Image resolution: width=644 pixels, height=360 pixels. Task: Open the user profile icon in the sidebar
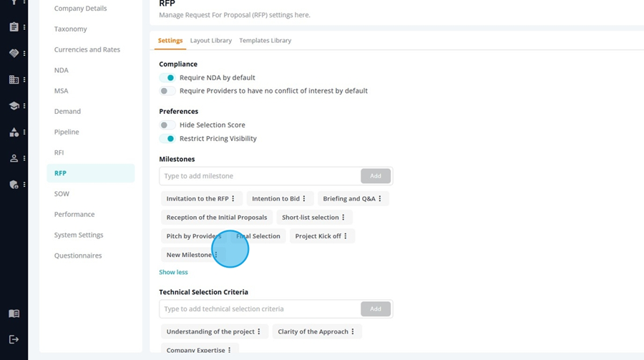coord(14,158)
